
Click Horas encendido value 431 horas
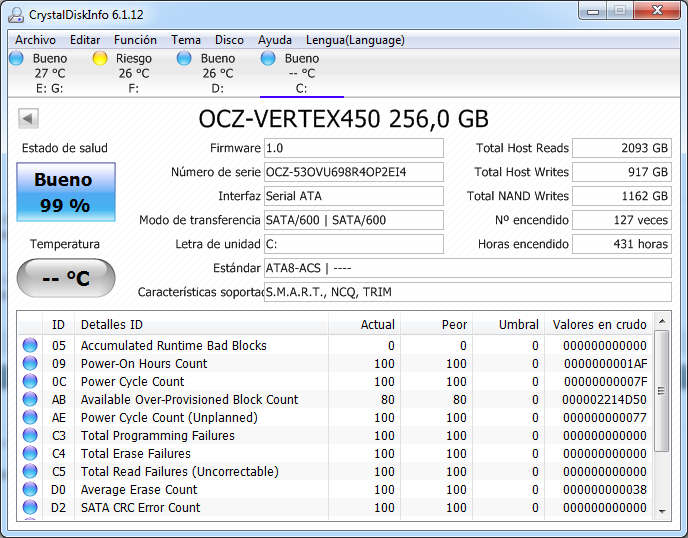(622, 244)
